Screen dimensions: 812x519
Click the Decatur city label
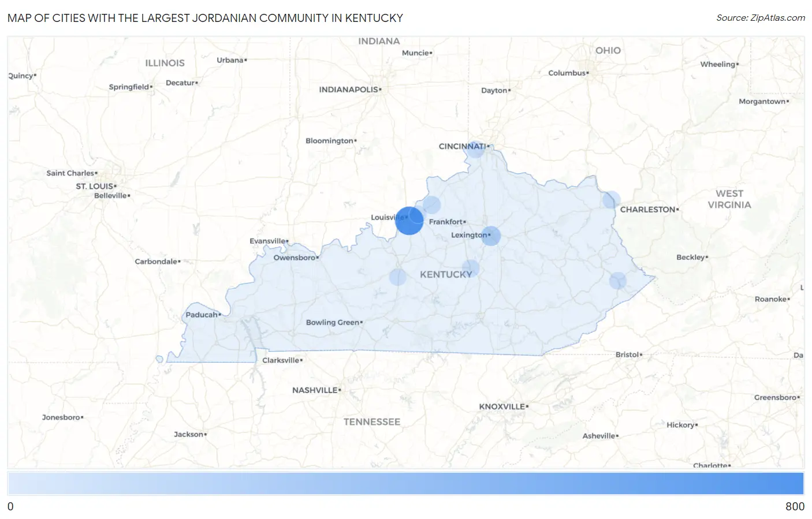tap(181, 83)
